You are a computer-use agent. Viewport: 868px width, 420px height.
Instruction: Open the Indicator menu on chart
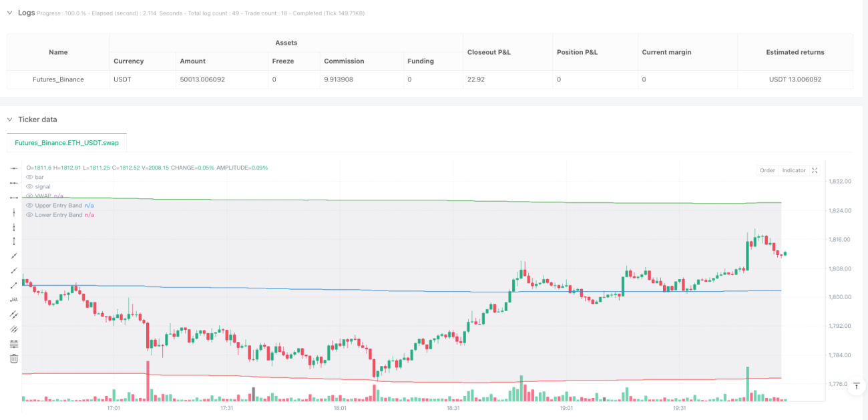coord(794,170)
